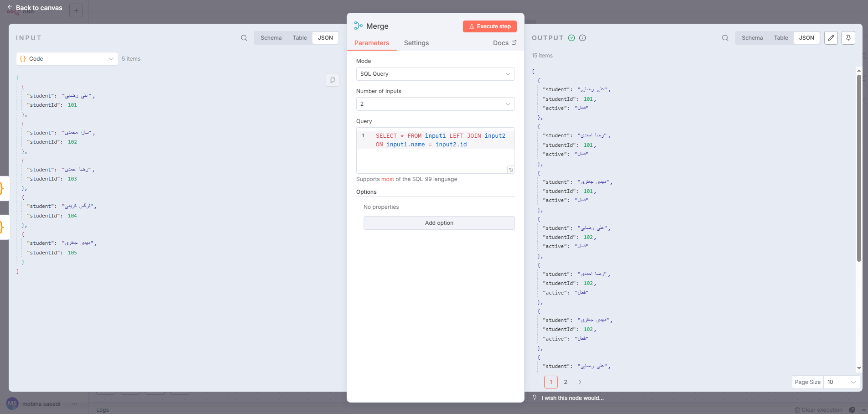Viewport: 868px width, 414px height.
Task: Click the input panel search icon
Action: [x=244, y=38]
